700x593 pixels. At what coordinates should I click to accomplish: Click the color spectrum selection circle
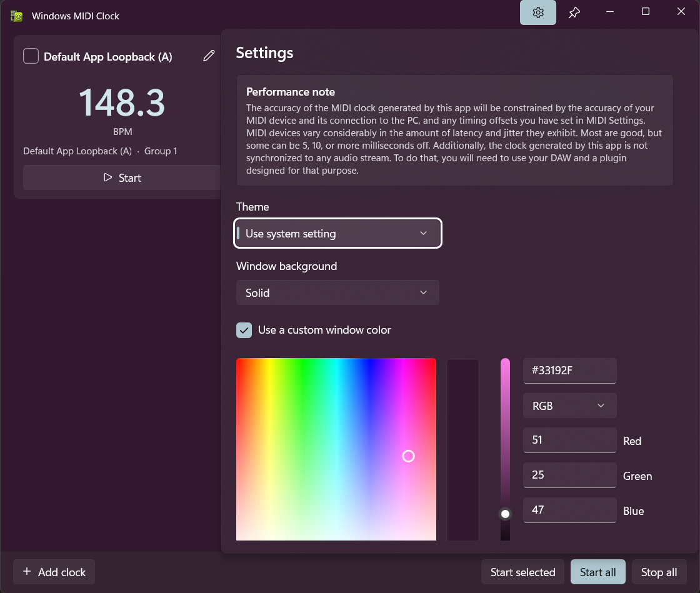409,456
